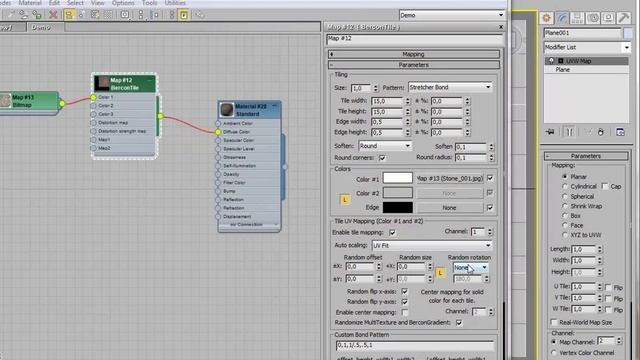Open the Pattern Stretcher Bond dropdown

point(450,87)
